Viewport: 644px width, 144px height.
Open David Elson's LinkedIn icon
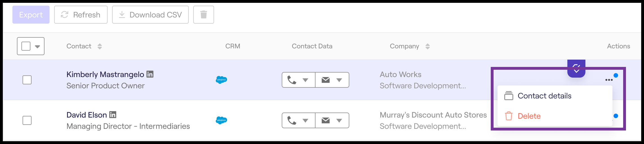click(113, 115)
